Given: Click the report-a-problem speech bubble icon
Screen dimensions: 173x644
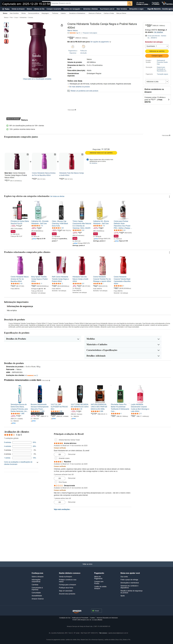Looking at the screenshot, I should tap(69, 91).
